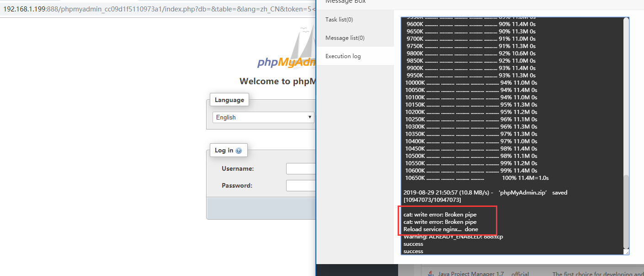Click the 'Password:' label

pyautogui.click(x=237, y=186)
